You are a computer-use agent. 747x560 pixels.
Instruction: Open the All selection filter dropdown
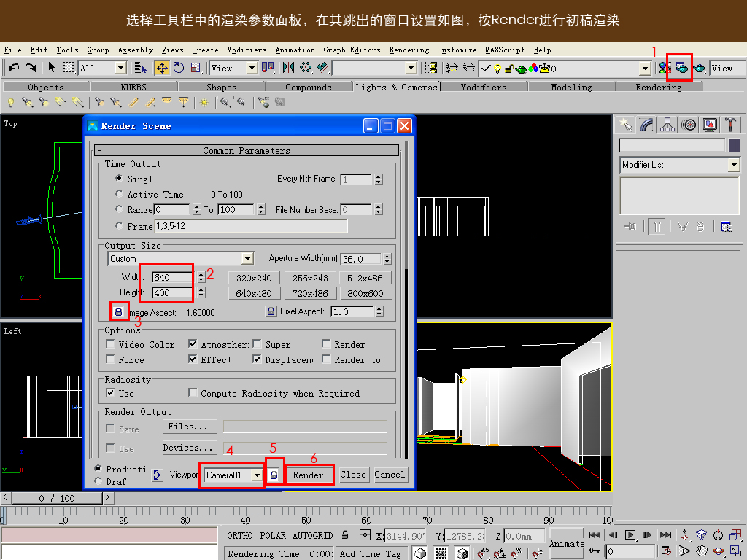pyautogui.click(x=120, y=68)
